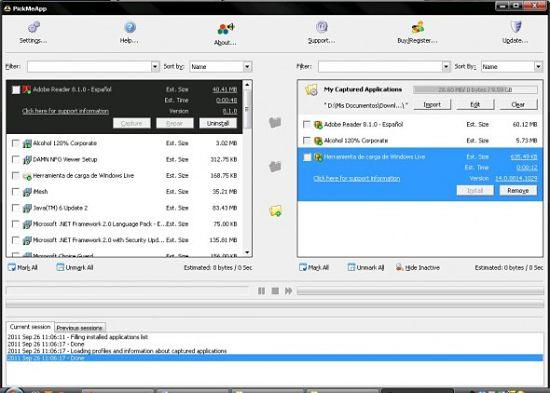The height and width of the screenshot is (393, 550).
Task: Click the lower grey folder icon between lists
Action: [x=275, y=166]
